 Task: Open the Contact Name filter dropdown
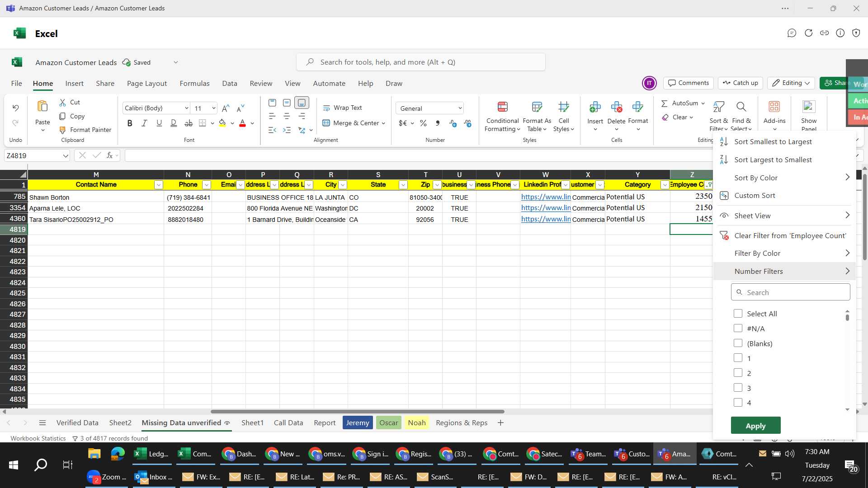[158, 185]
